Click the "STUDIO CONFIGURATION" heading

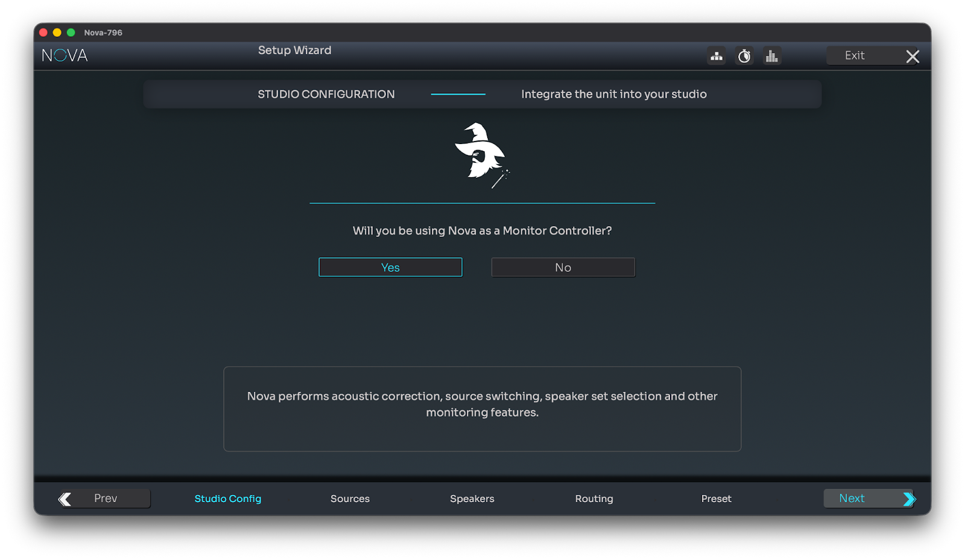(326, 94)
